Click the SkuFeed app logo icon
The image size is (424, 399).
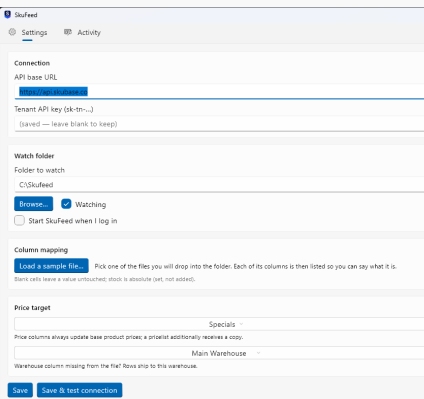coord(7,15)
